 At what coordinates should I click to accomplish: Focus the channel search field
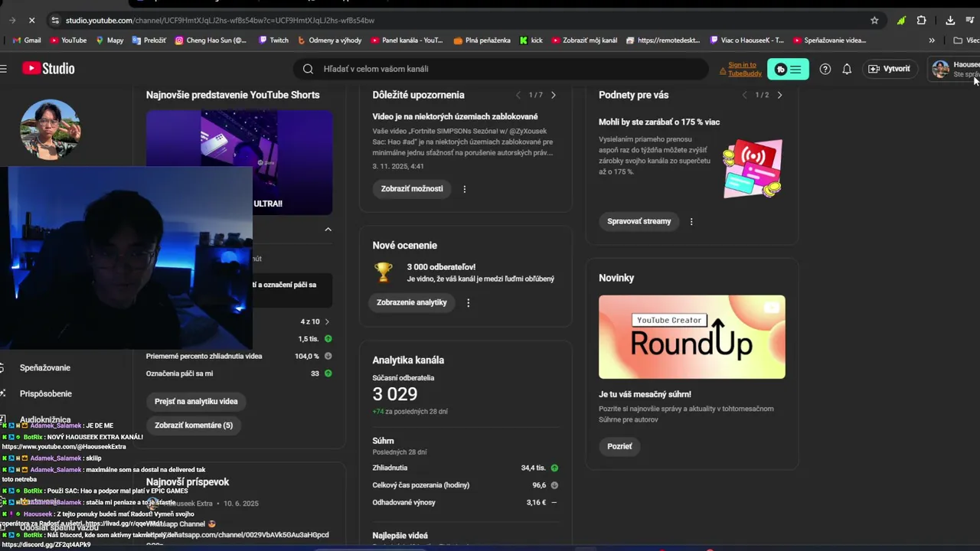(501, 69)
